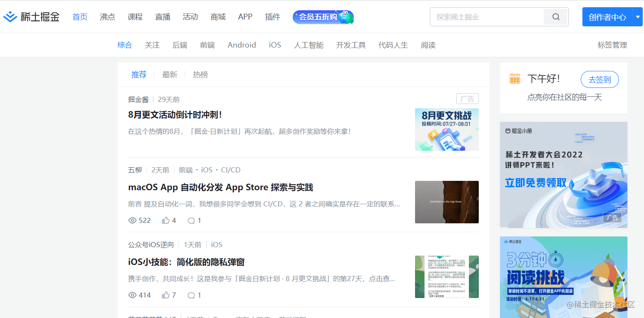Viewport: 644px width, 318px height.
Task: Select the 人工智能 category tab
Action: click(x=309, y=45)
